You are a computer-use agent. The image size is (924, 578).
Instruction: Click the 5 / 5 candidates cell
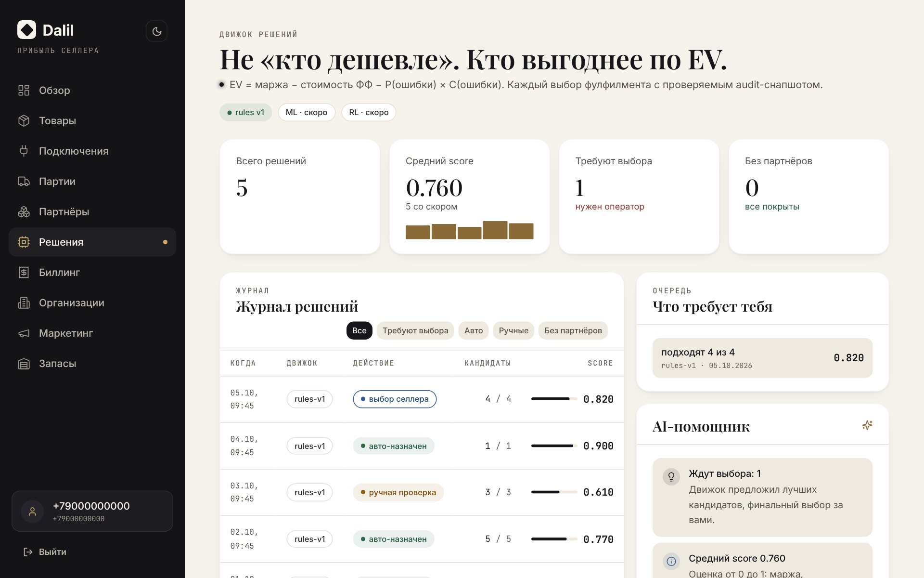pos(498,539)
